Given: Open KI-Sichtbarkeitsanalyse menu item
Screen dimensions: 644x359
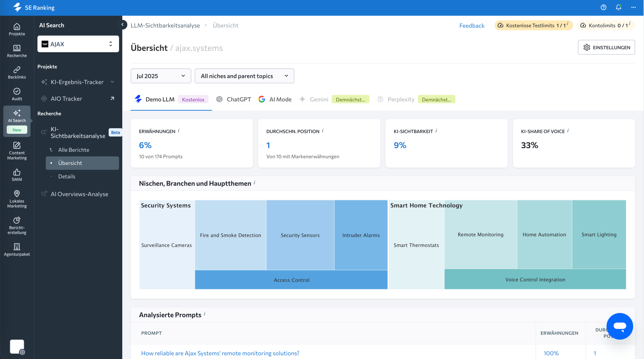Looking at the screenshot, I should 78,132.
